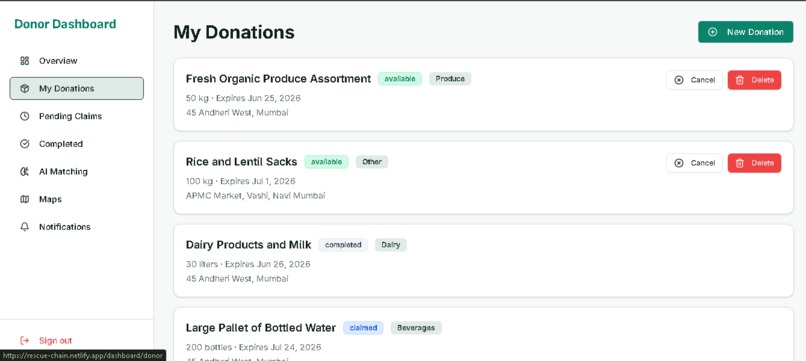Image resolution: width=806 pixels, height=361 pixels.
Task: Click the available badge on Fresh Organic Produce
Action: (400, 79)
